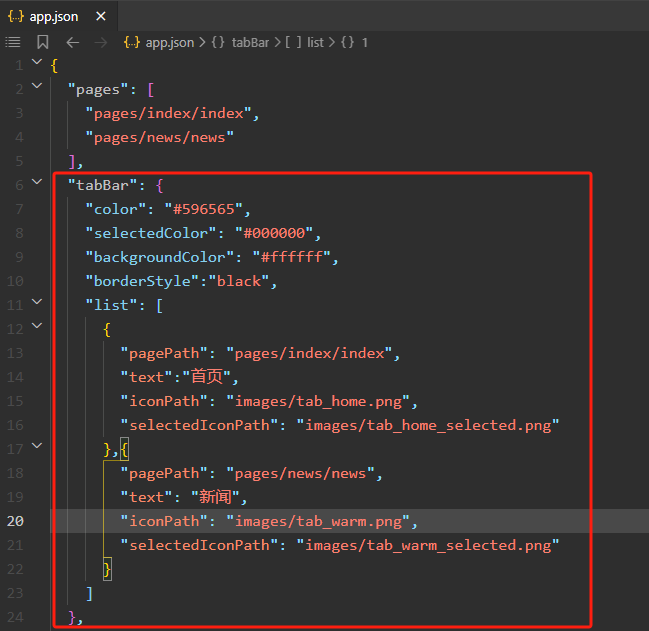Click the "新闻" text value
649x631 pixels.
(x=215, y=497)
